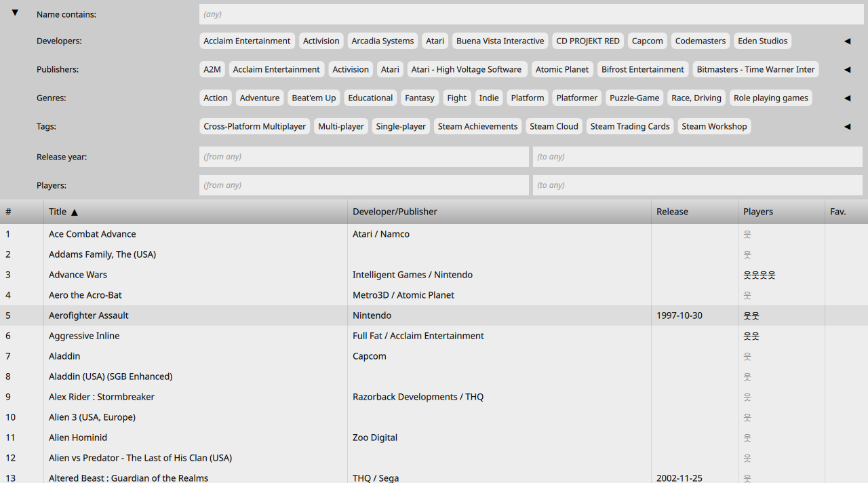
Task: Toggle the Eden Studios developer filter
Action: [763, 41]
